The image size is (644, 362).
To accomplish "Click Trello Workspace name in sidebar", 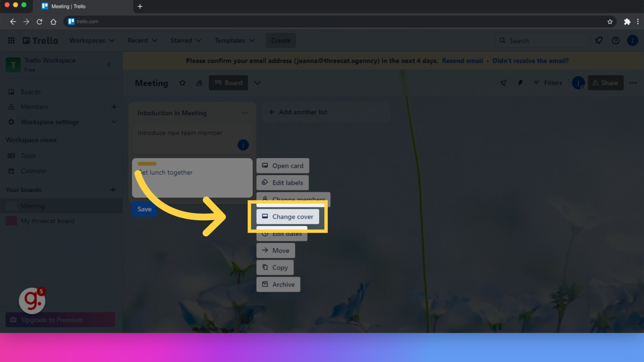I will pyautogui.click(x=50, y=60).
